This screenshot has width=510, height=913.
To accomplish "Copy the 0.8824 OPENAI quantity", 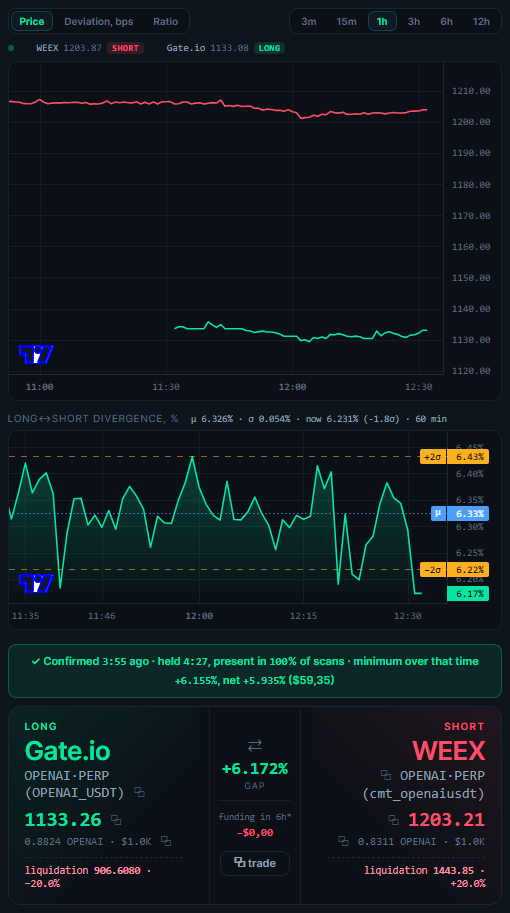I will coord(166,841).
